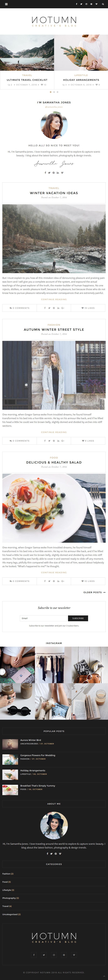Share Winter Vacation Ideas on Google Plus
The width and height of the screenshot is (108, 980).
click(63, 308)
